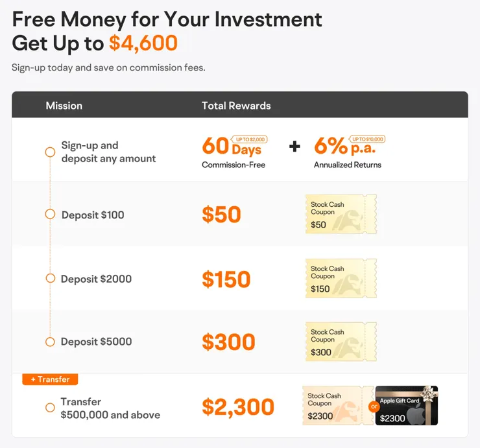Click the "UP TO $10,000" tag
480x448 pixels.
pyautogui.click(x=368, y=139)
